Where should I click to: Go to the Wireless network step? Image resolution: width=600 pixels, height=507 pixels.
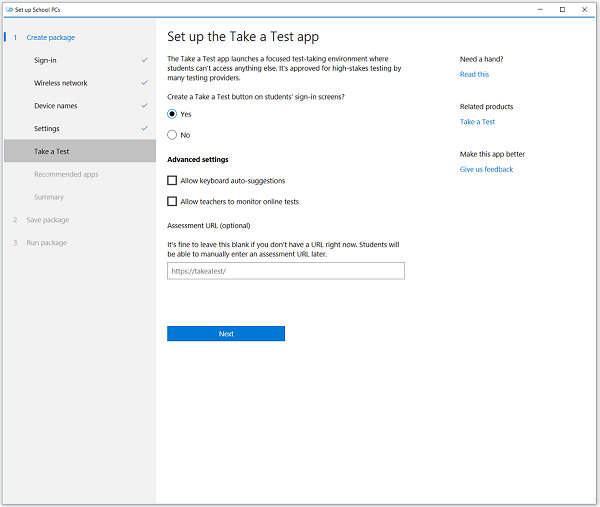click(61, 83)
